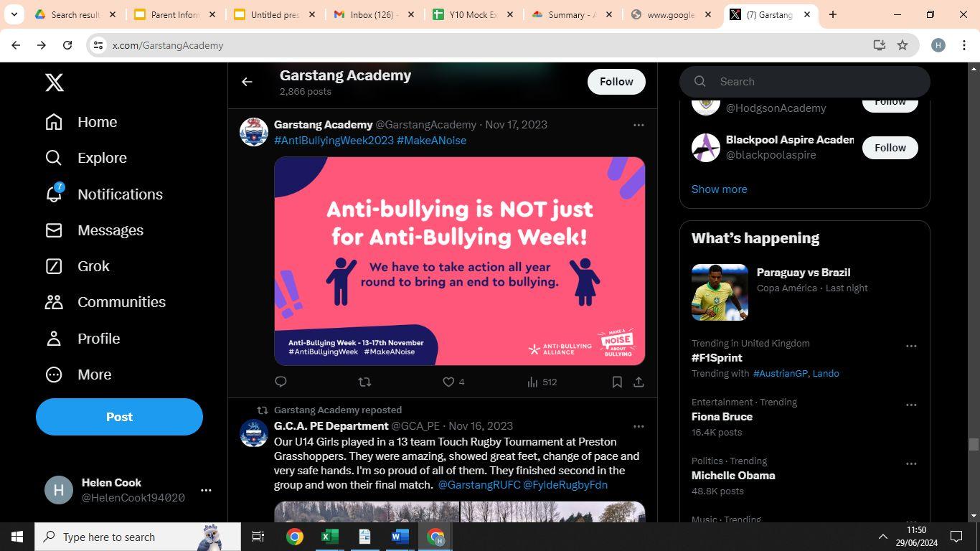Open Michelle Obama trending topic
Viewport: 980px width, 551px height.
pos(733,476)
